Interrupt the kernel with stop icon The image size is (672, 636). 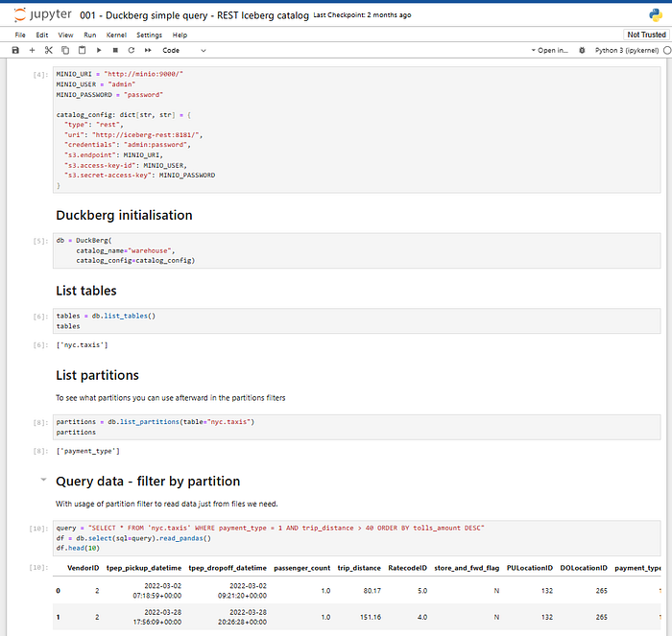coord(115,50)
